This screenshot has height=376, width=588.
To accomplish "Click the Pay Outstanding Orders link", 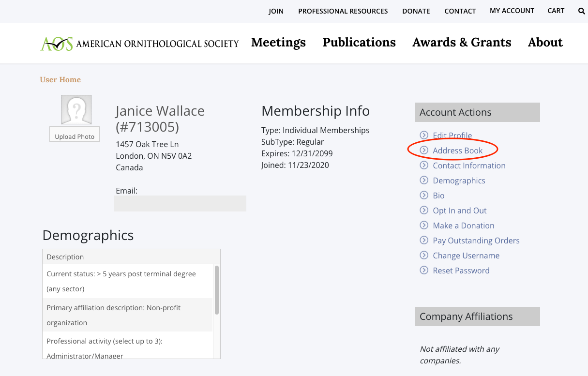I will click(x=476, y=241).
